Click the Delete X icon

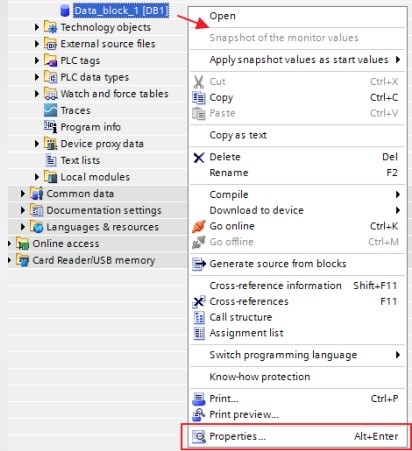click(199, 157)
